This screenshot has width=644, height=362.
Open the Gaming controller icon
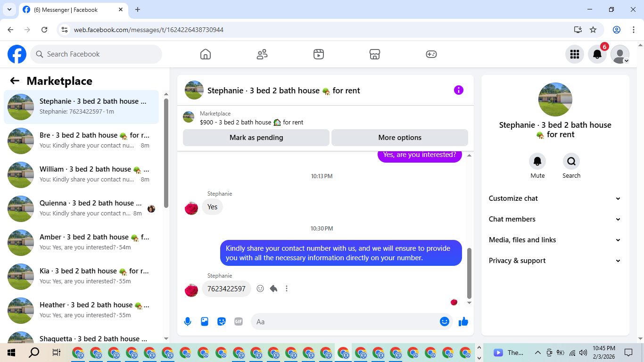coord(431,54)
